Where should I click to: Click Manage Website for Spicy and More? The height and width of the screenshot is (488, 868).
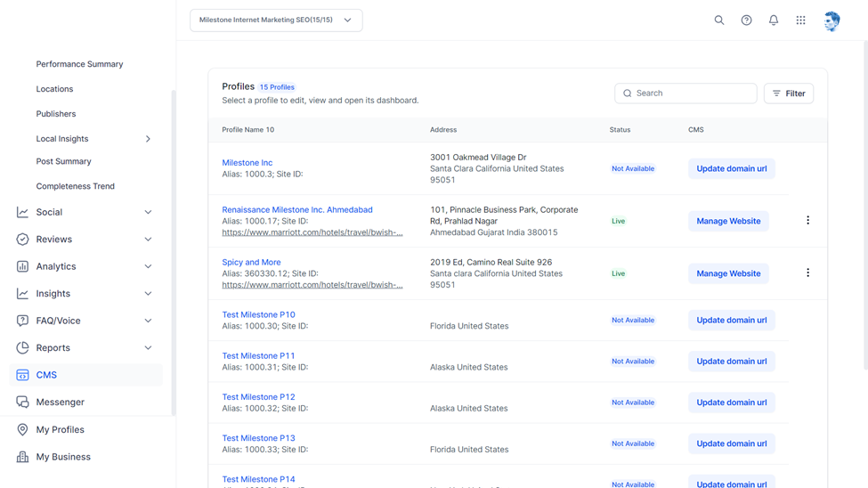point(728,273)
